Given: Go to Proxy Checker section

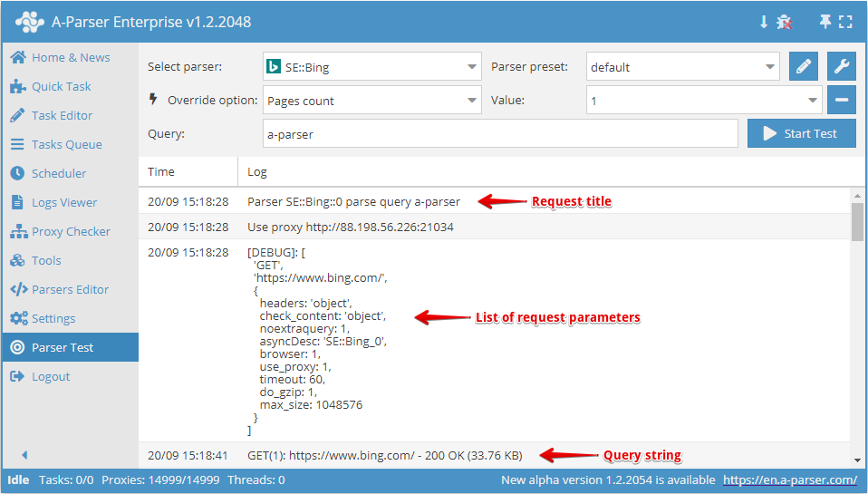Looking at the screenshot, I should [71, 231].
